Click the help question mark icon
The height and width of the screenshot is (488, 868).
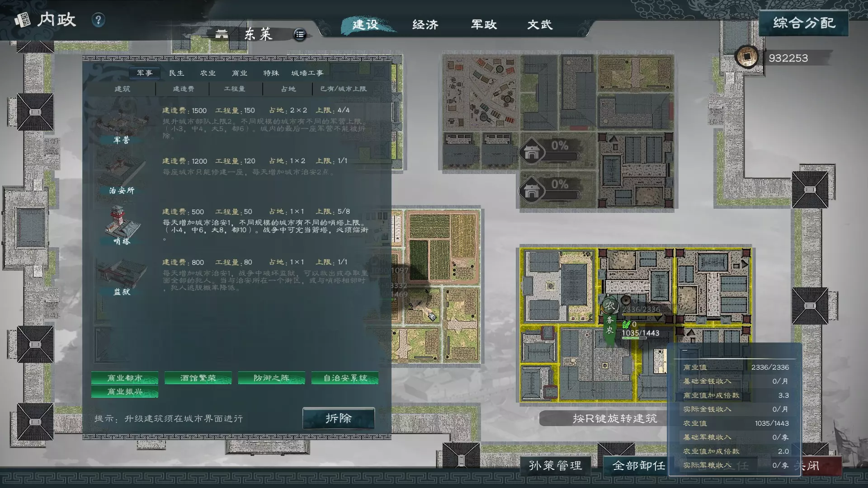(x=98, y=20)
